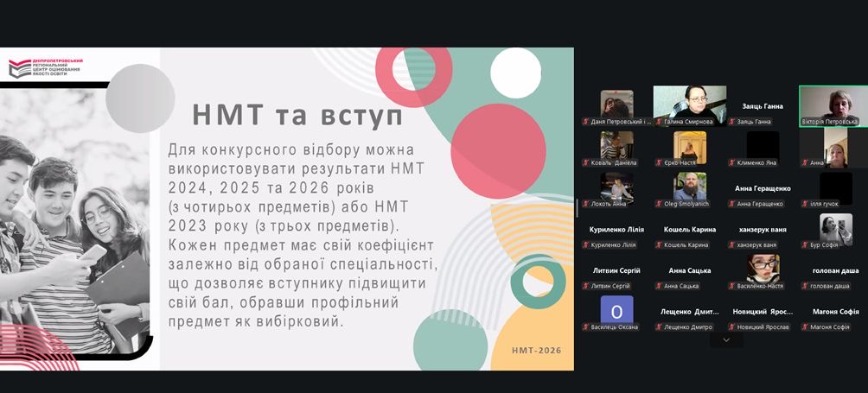Click muted mic icon beside Кошель Карина

click(657, 245)
